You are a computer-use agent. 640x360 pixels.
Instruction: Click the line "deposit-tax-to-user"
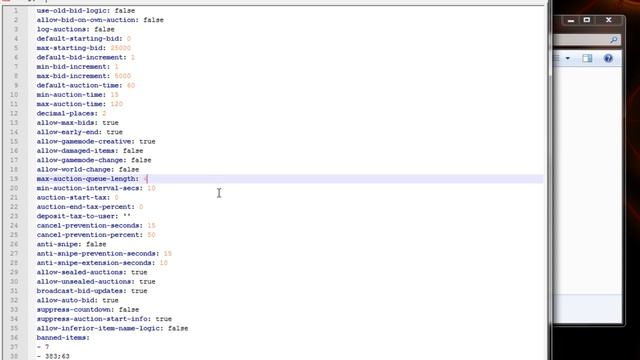(84, 216)
